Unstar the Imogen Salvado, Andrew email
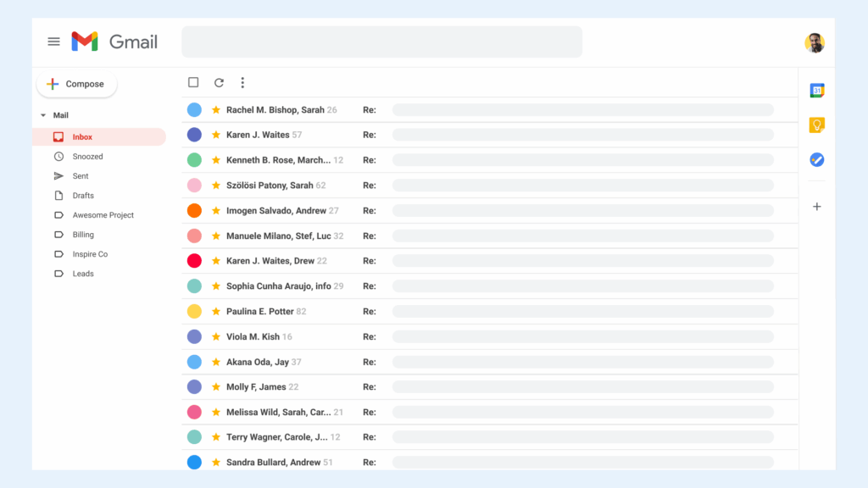This screenshot has height=488, width=868. pos(216,210)
